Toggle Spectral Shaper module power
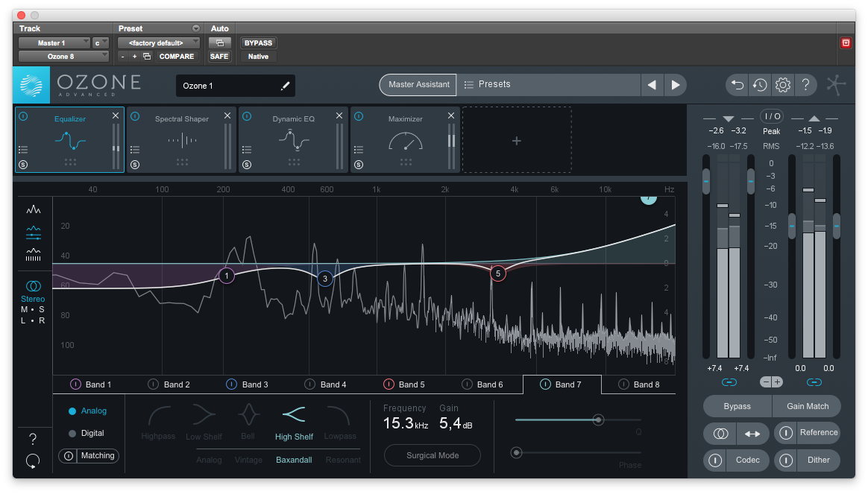This screenshot has height=494, width=868. [135, 117]
